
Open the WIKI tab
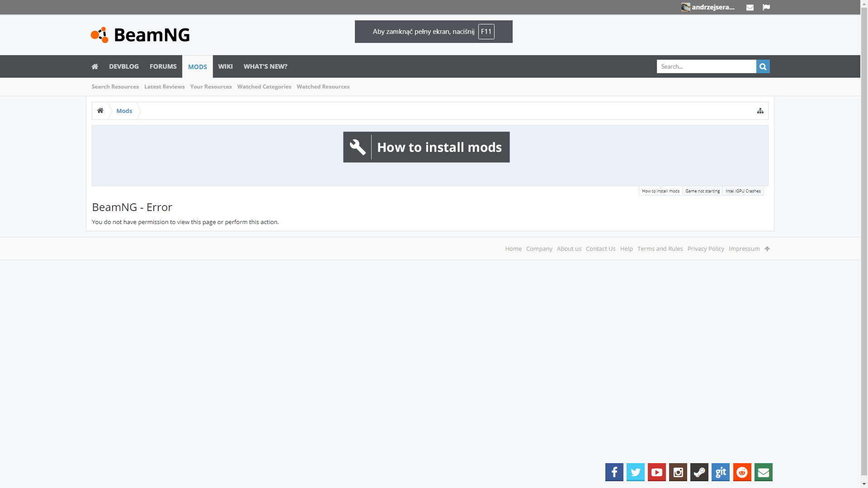pyautogui.click(x=225, y=66)
